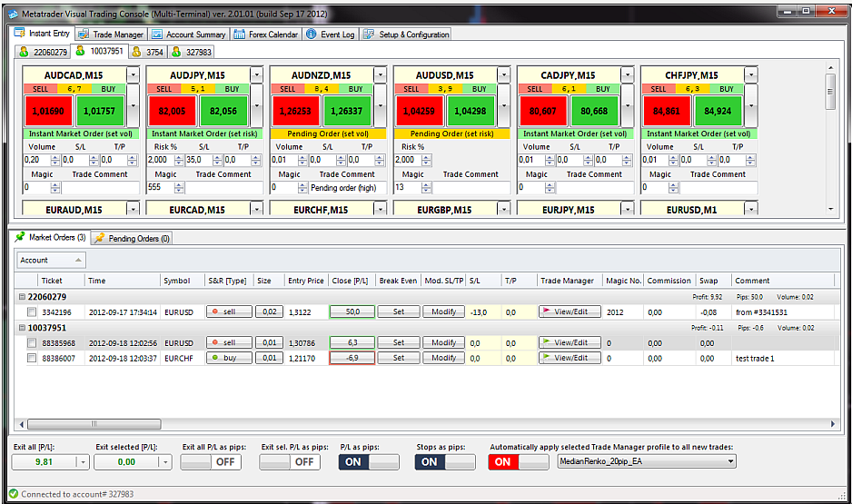Open the AUDCAD,M15 symbol dropdown
Screen dimensions: 852x504
[x=134, y=75]
